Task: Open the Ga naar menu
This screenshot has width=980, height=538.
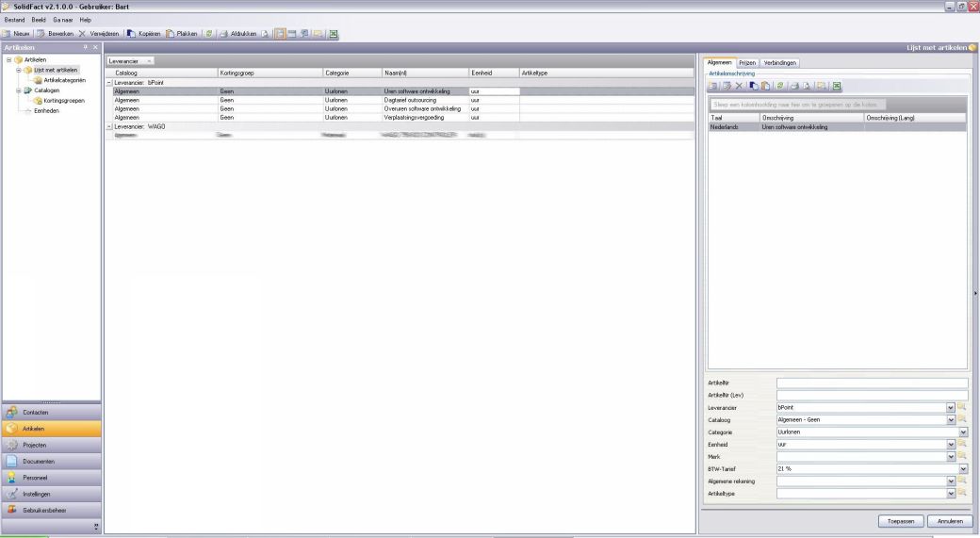Action: [x=62, y=20]
